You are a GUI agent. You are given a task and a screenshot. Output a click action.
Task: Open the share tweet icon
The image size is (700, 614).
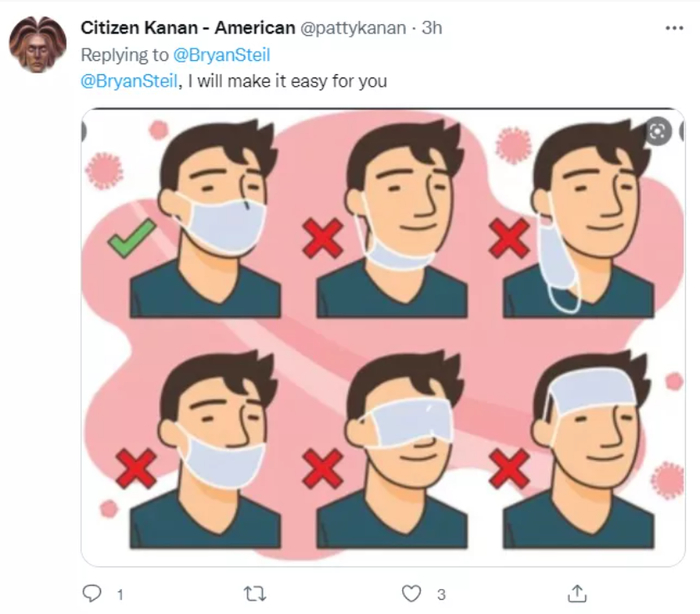pyautogui.click(x=577, y=594)
